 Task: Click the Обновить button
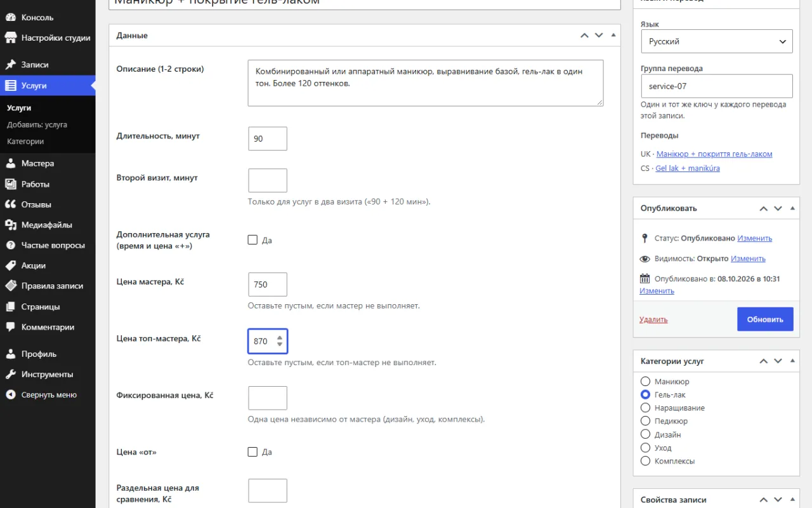(x=765, y=319)
